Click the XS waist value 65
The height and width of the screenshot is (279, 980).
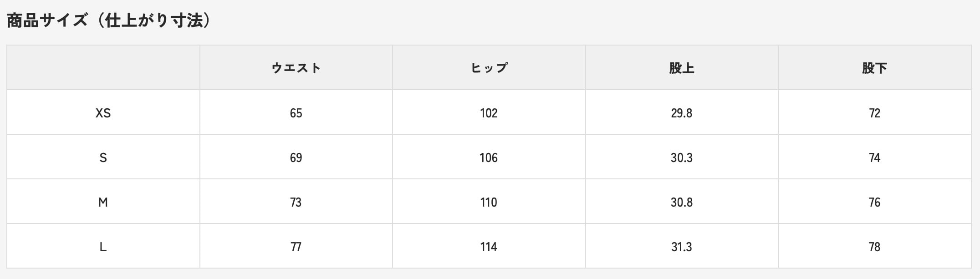[x=296, y=113]
